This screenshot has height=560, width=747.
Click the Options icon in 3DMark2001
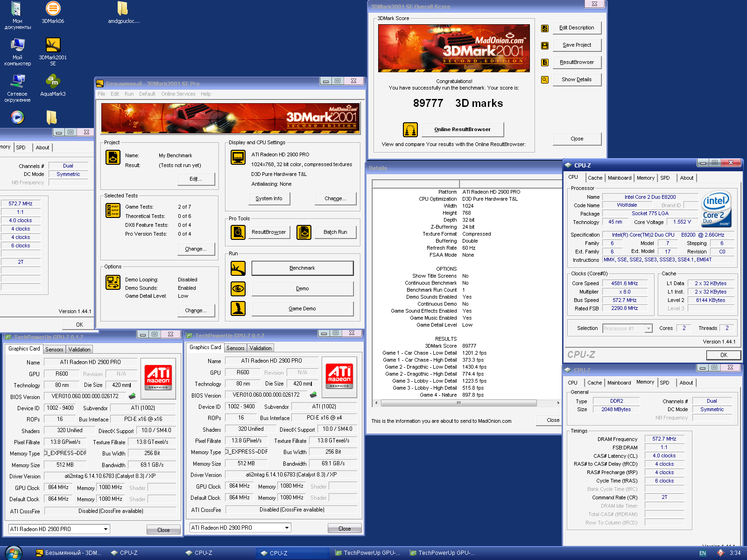coord(113,282)
